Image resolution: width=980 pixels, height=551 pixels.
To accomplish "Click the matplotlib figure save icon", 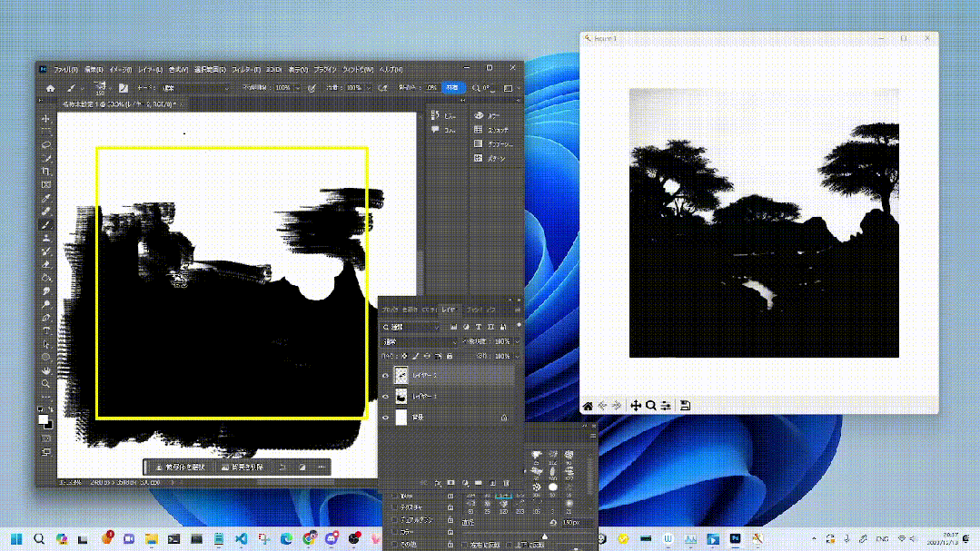I will point(685,406).
